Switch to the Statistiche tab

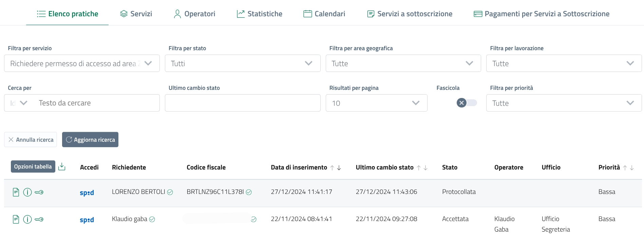[260, 14]
